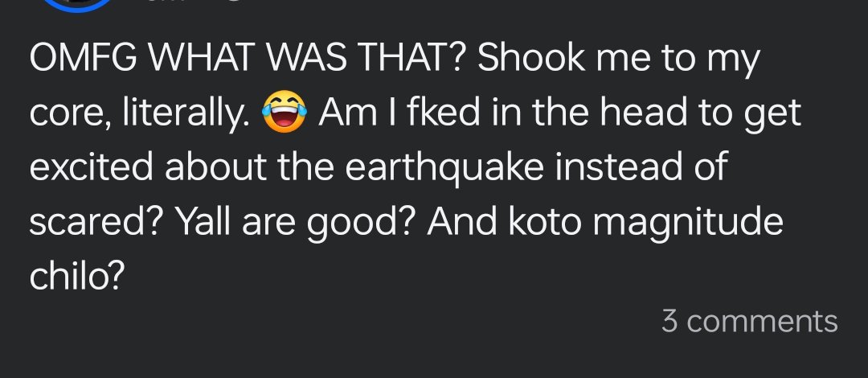Screen dimensions: 868x378
Task: Tap the blue-ringed profile avatar
Action: pyautogui.click(x=76, y=4)
